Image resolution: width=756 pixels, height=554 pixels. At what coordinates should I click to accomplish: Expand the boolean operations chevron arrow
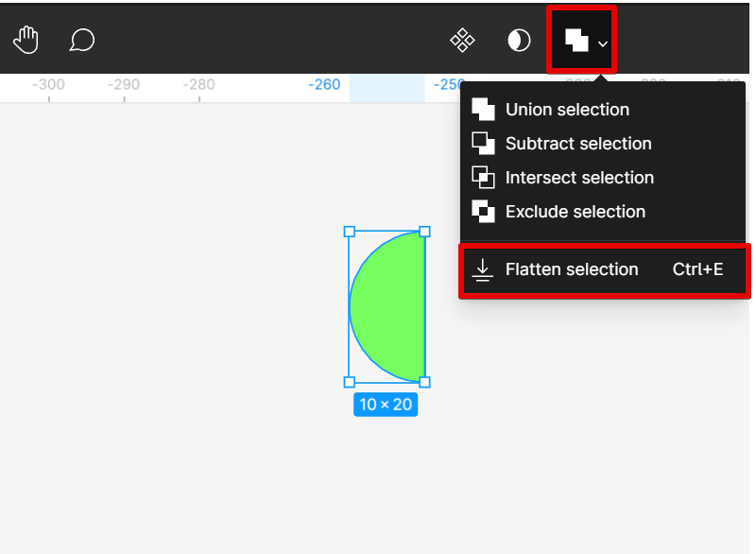603,43
